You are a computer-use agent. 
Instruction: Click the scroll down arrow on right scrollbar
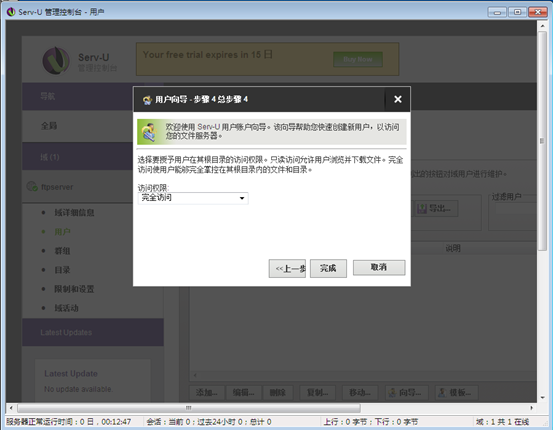click(x=542, y=397)
